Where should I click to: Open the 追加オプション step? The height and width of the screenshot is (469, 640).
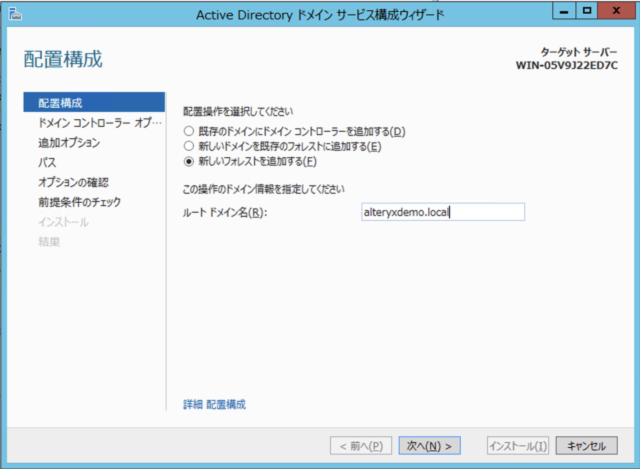pyautogui.click(x=69, y=142)
